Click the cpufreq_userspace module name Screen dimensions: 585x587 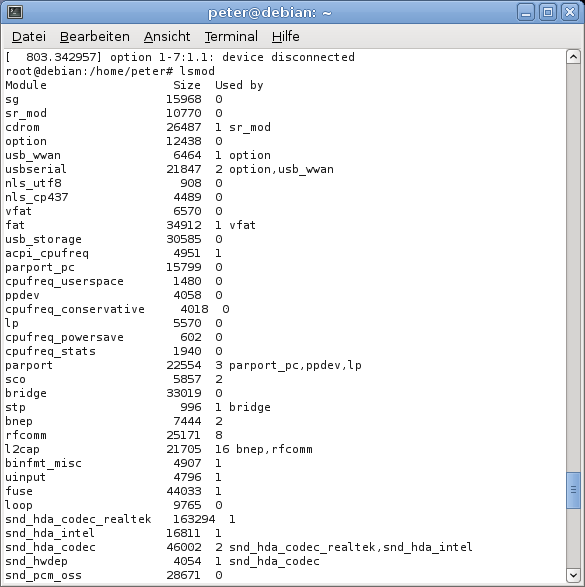coord(64,282)
